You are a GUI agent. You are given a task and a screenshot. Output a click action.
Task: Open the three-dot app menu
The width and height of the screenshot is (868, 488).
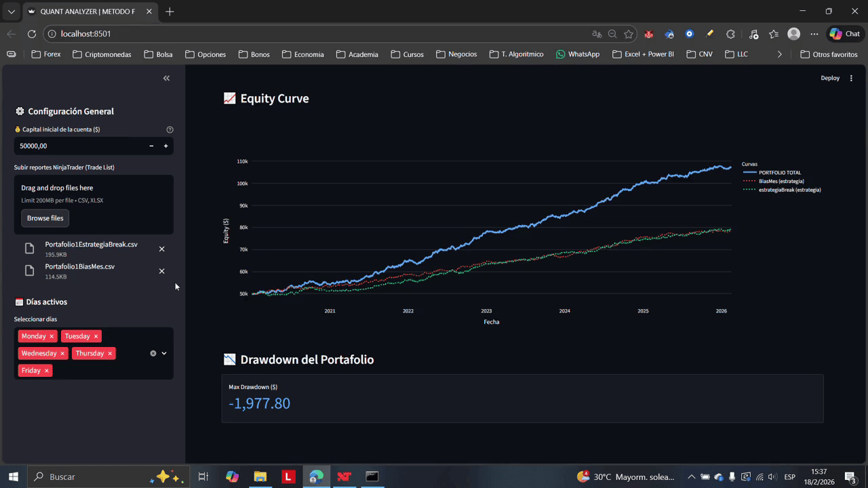pyautogui.click(x=851, y=78)
